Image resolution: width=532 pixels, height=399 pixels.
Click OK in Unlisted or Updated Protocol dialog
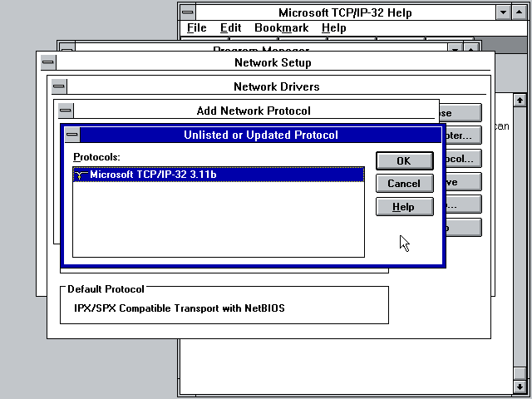click(x=405, y=160)
